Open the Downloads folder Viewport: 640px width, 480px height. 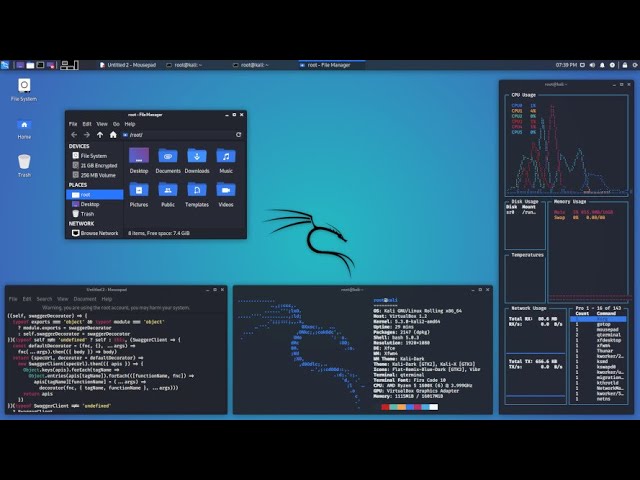(x=197, y=161)
